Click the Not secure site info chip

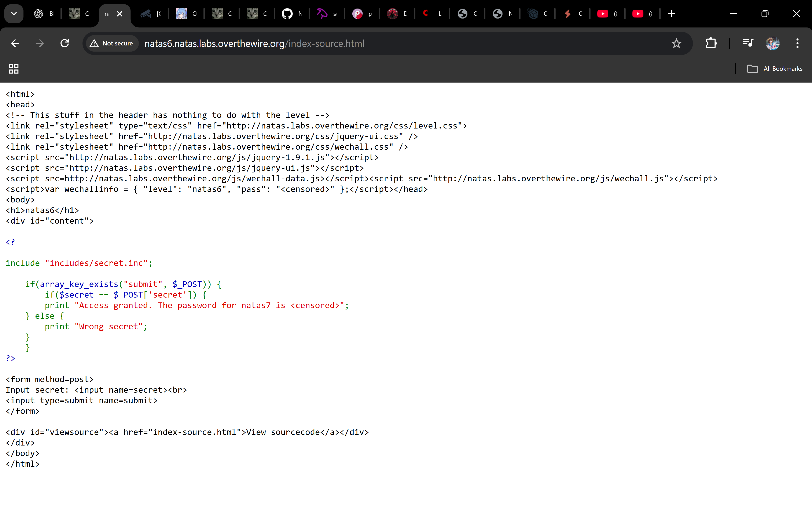coord(112,43)
